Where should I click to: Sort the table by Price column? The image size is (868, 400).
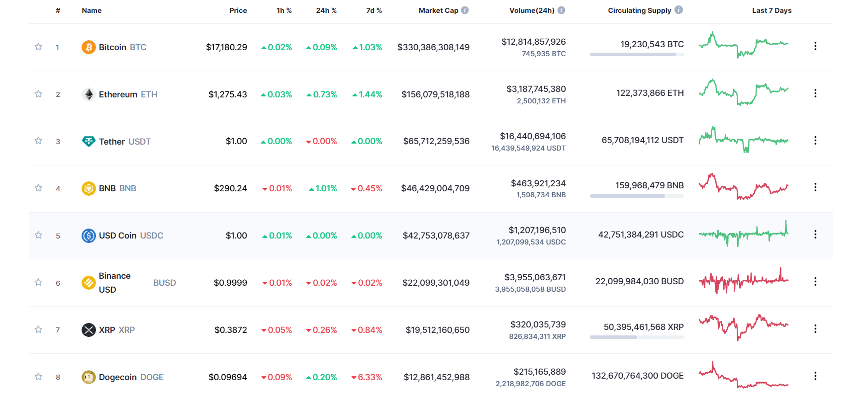pos(238,10)
